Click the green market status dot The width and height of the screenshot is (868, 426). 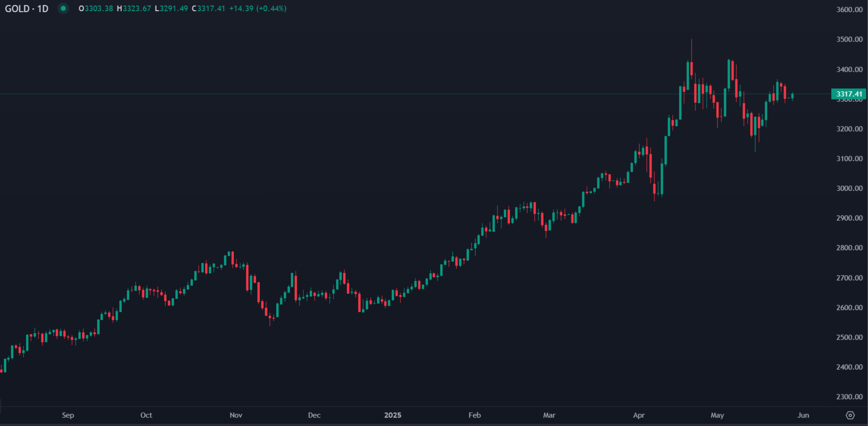pos(63,9)
